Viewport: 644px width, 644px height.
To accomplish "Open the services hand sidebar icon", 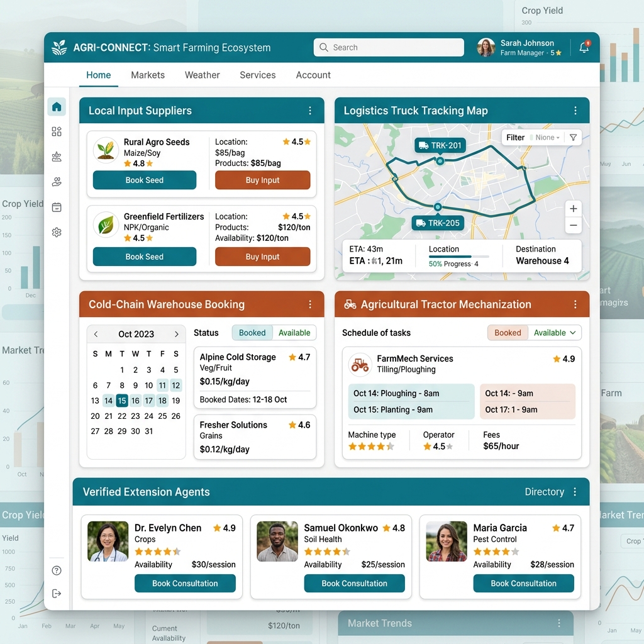I will coord(57,182).
